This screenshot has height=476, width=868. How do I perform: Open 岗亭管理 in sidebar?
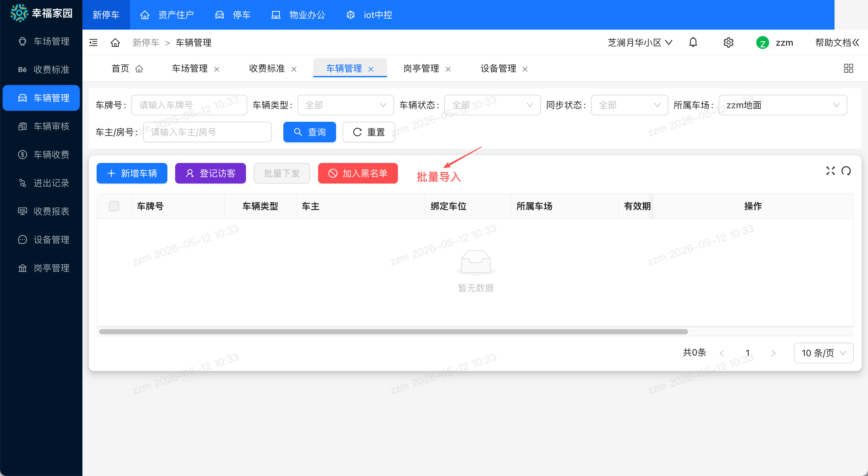click(x=41, y=268)
